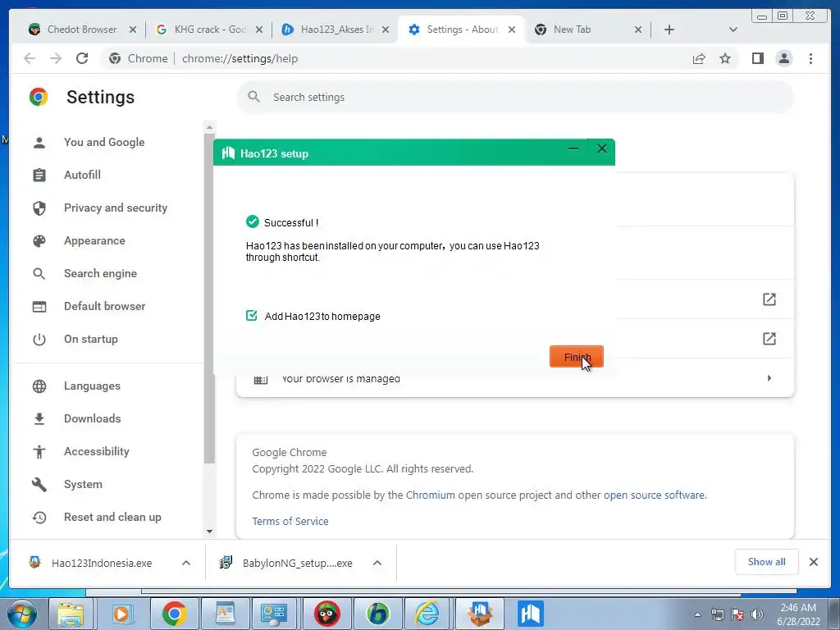This screenshot has width=840, height=630.
Task: Switch to Chedot Browser tab
Action: click(x=81, y=30)
